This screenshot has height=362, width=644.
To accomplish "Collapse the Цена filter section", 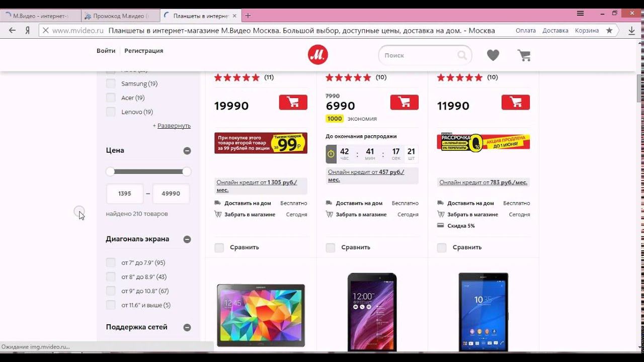I will click(187, 151).
